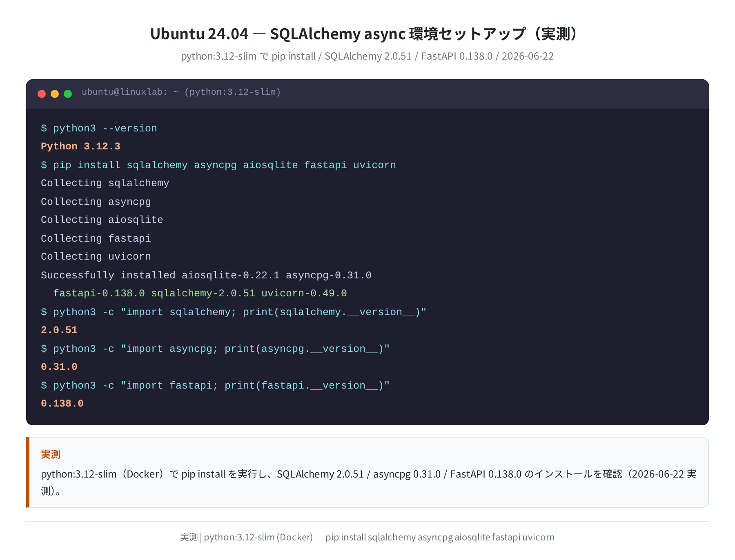Click the yellow minimize dot in terminal

click(x=55, y=94)
